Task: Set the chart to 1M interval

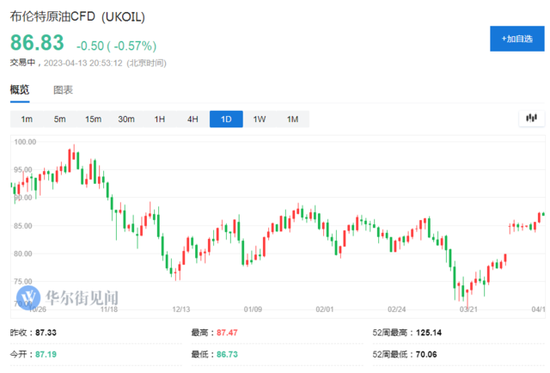Action: coord(293,119)
